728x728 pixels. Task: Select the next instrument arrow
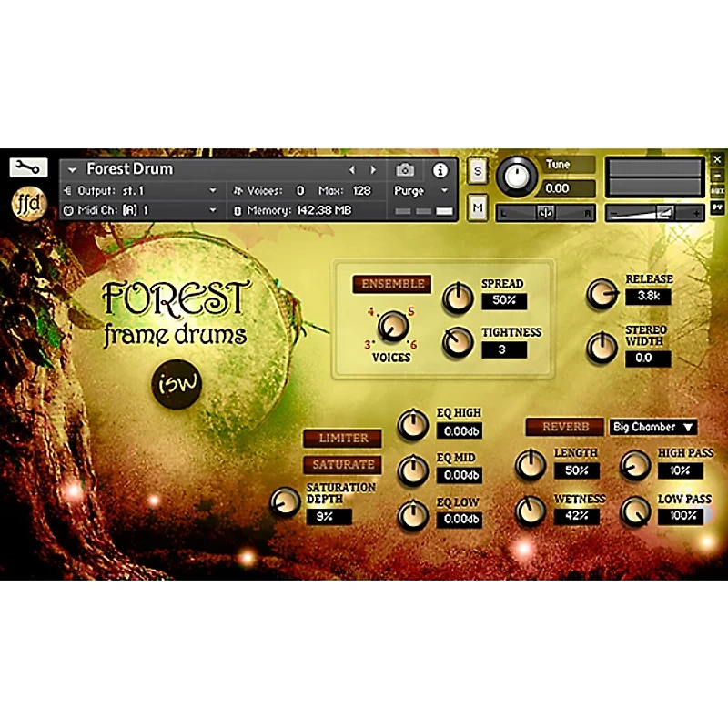(372, 170)
